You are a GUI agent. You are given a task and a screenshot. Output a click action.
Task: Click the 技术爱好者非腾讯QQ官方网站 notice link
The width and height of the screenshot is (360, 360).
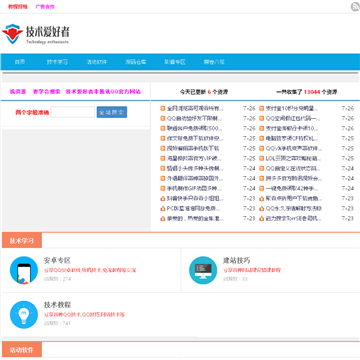pos(103,92)
